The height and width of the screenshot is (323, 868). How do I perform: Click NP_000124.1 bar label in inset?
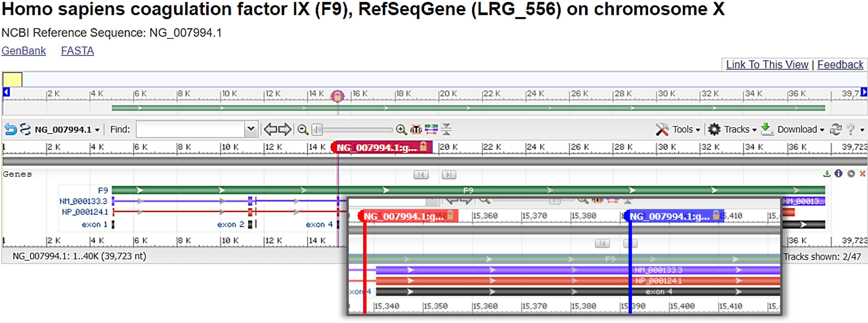pos(658,281)
